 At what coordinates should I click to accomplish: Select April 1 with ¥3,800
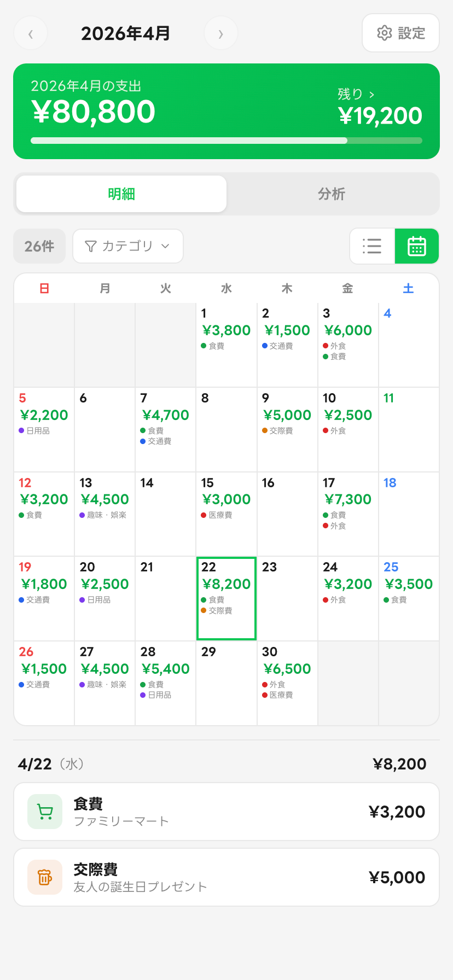226,345
